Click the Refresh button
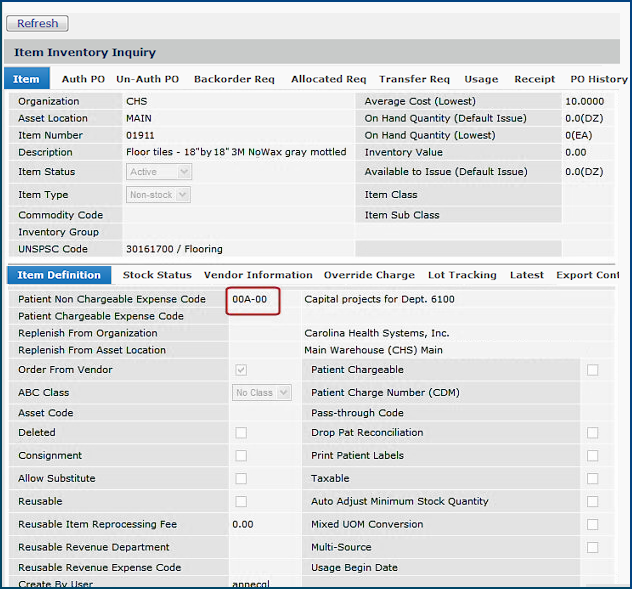632x589 pixels. [x=38, y=23]
